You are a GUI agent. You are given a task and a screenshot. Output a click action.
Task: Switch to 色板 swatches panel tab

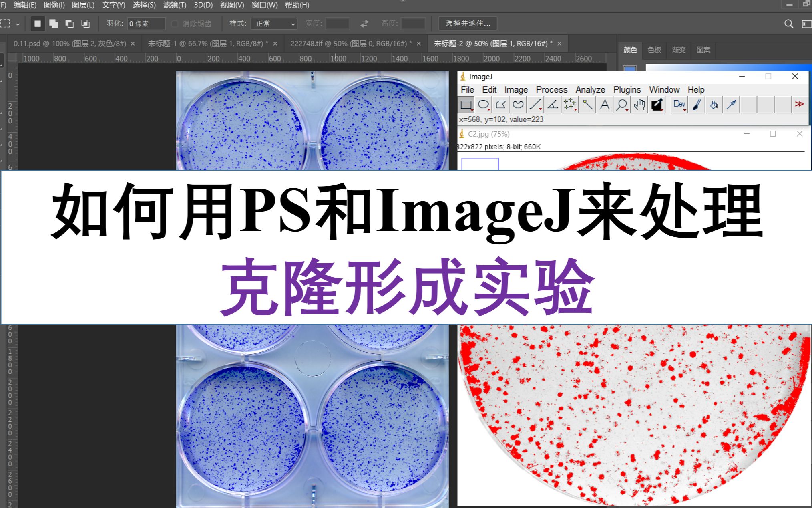(x=654, y=50)
